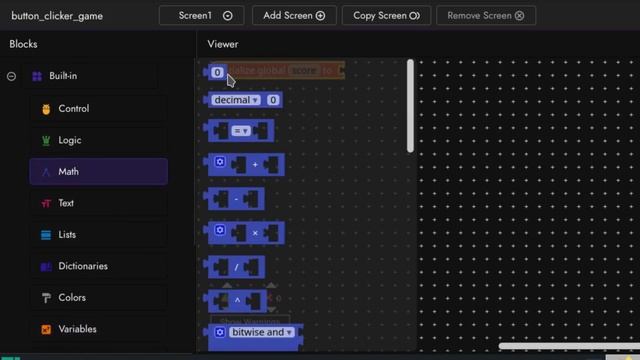Click the Variables category icon

click(x=46, y=329)
